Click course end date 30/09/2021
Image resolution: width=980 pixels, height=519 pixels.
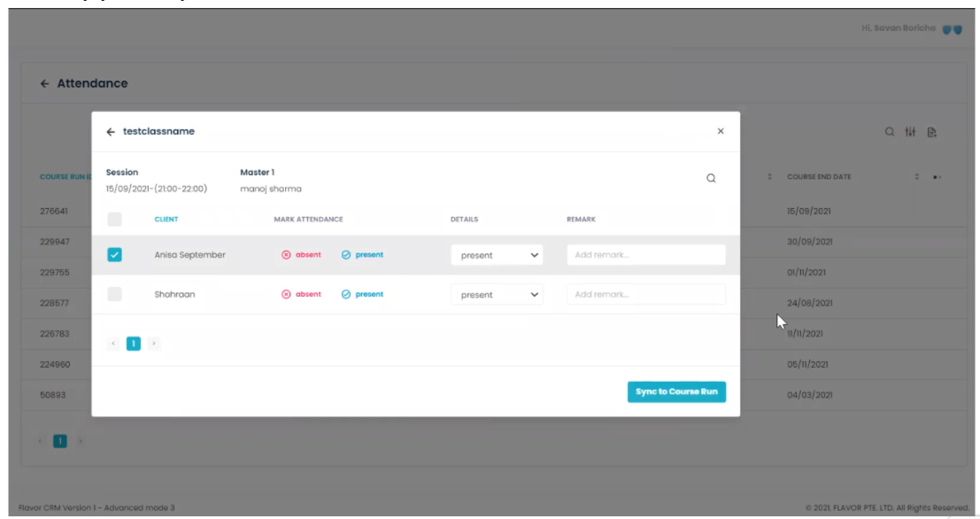pyautogui.click(x=809, y=242)
